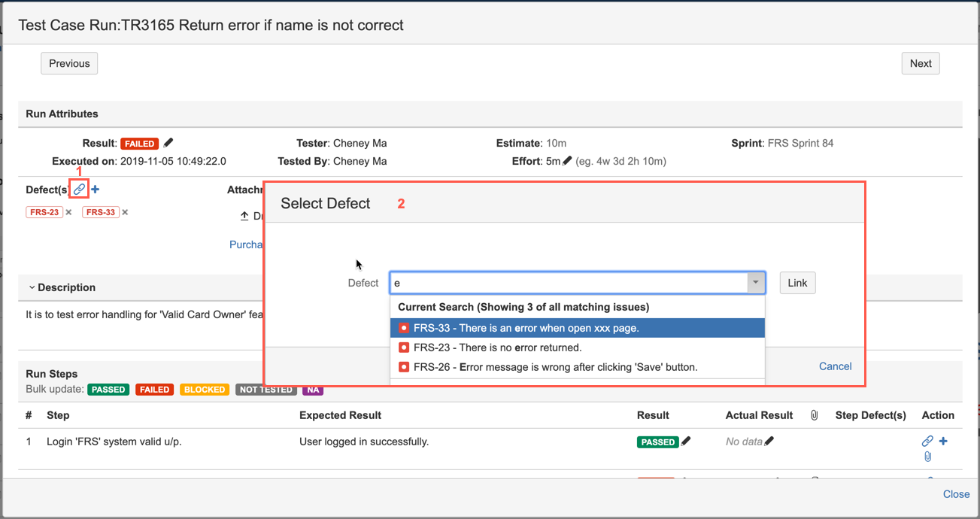Viewport: 980px width, 519px height.
Task: Click inside the Defect search input field
Action: [568, 283]
